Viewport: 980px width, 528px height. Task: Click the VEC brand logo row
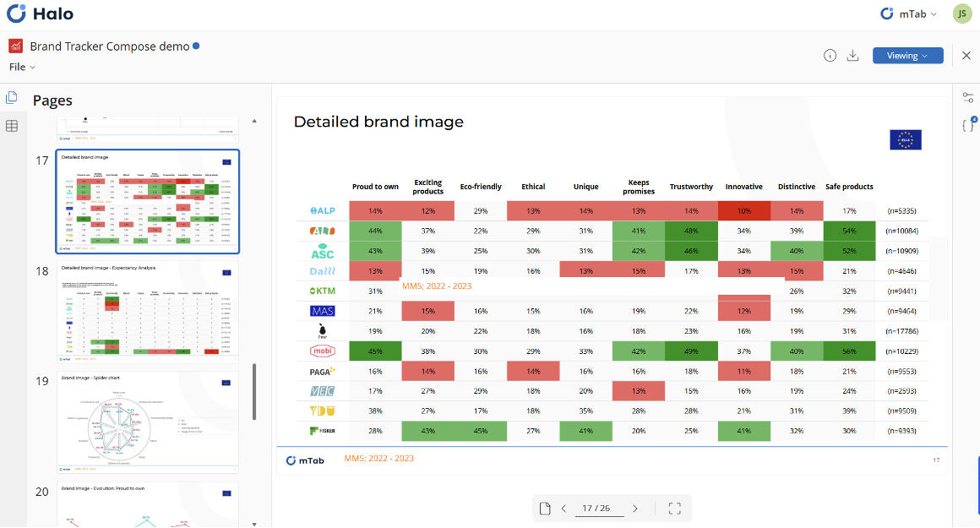(x=323, y=390)
